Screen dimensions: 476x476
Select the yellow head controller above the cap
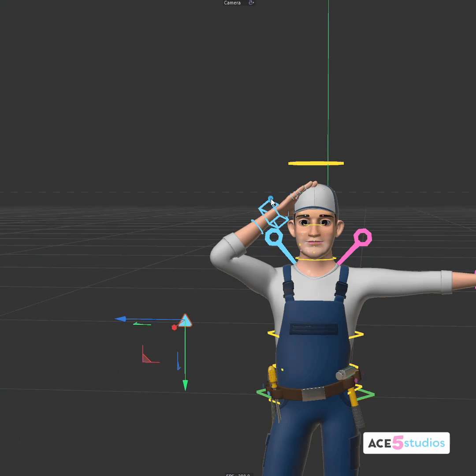(x=316, y=164)
